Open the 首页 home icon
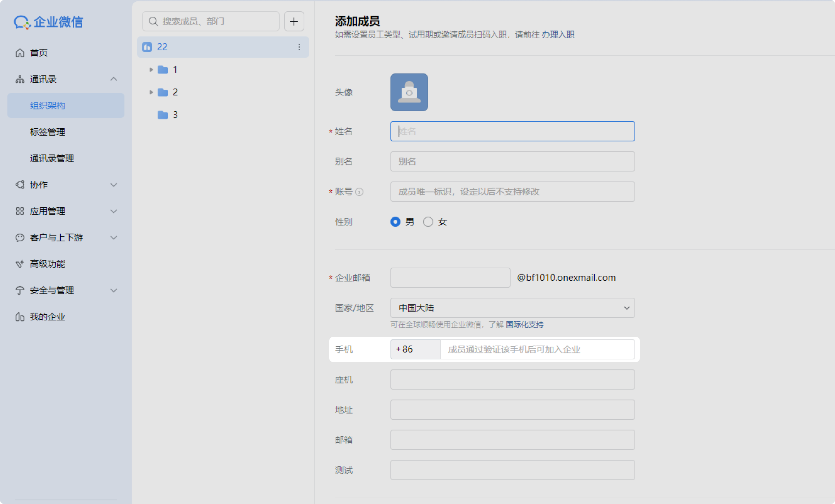 (20, 53)
